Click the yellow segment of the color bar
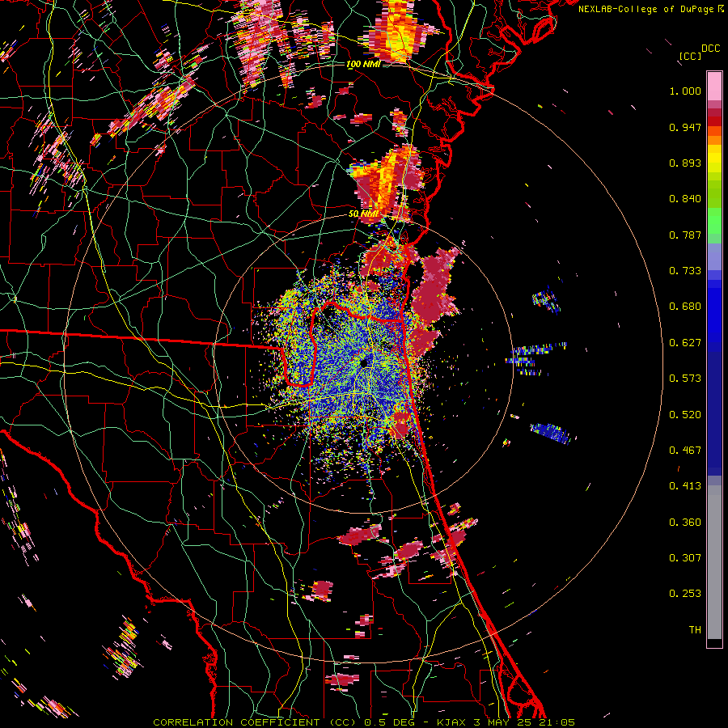Viewport: 728px width, 728px height. [714, 159]
